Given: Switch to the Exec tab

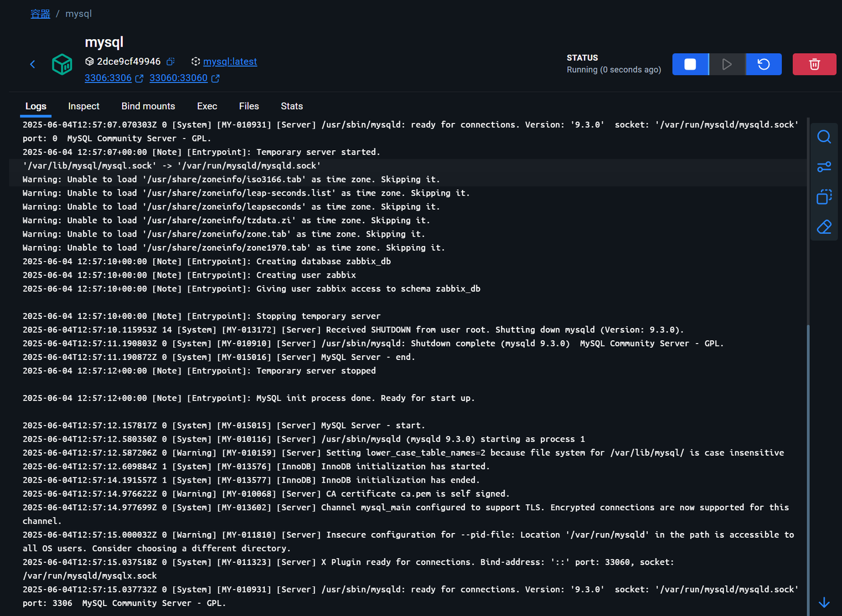Looking at the screenshot, I should coord(207,106).
